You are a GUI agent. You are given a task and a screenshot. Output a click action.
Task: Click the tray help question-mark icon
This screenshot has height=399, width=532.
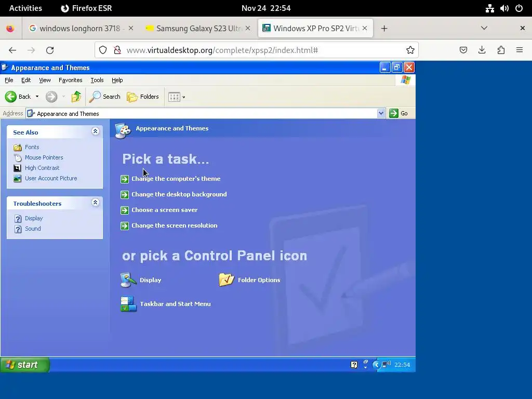click(x=354, y=365)
